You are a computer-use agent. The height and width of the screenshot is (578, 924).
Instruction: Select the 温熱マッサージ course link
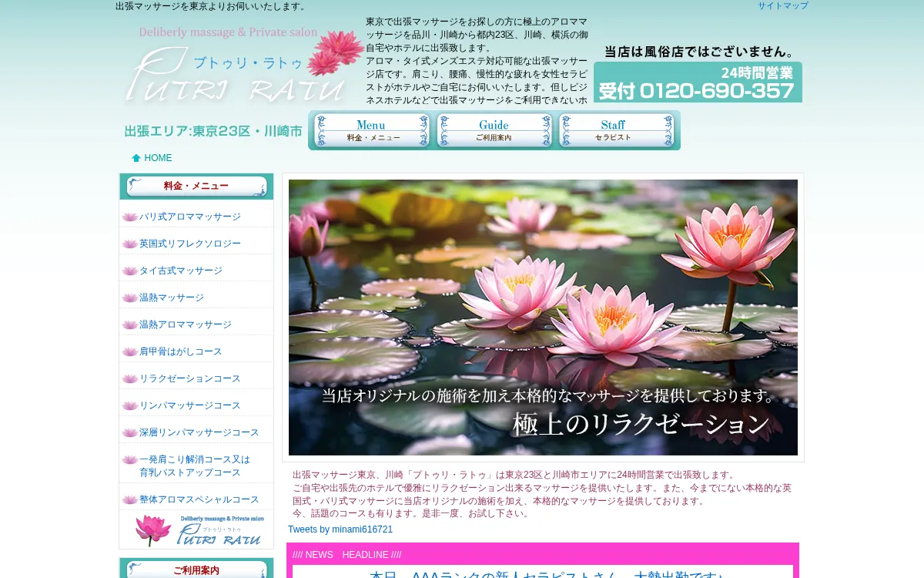[x=172, y=297]
